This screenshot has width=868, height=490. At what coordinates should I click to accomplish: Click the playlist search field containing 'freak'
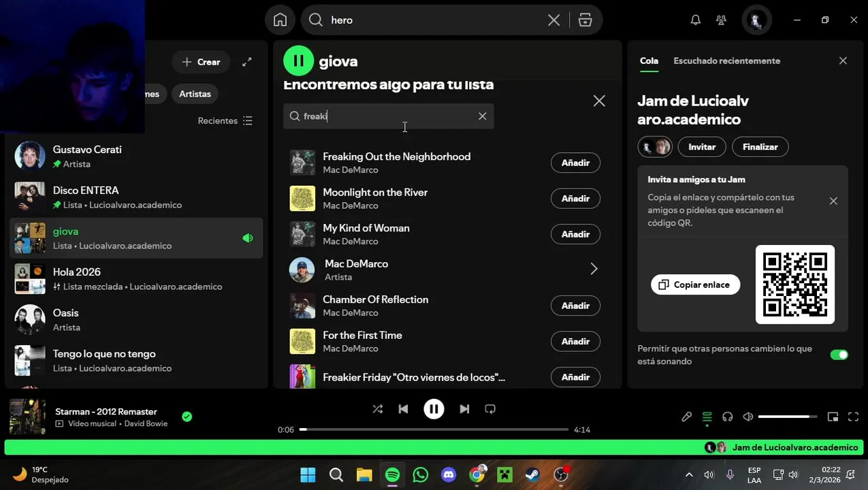click(388, 116)
